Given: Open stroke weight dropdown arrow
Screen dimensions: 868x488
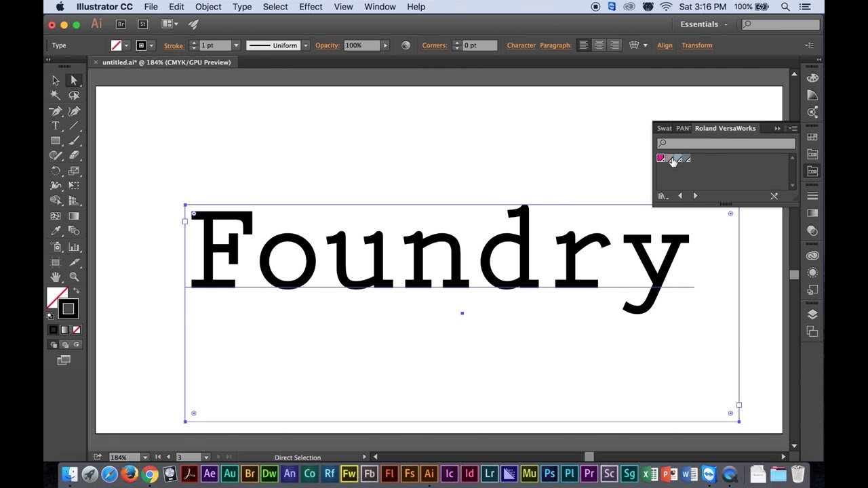Looking at the screenshot, I should click(236, 45).
